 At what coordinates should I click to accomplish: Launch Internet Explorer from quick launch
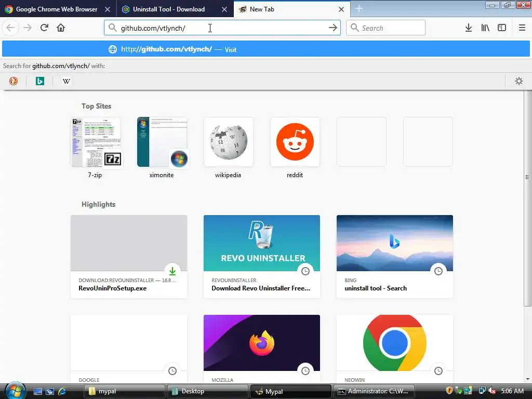click(x=62, y=391)
